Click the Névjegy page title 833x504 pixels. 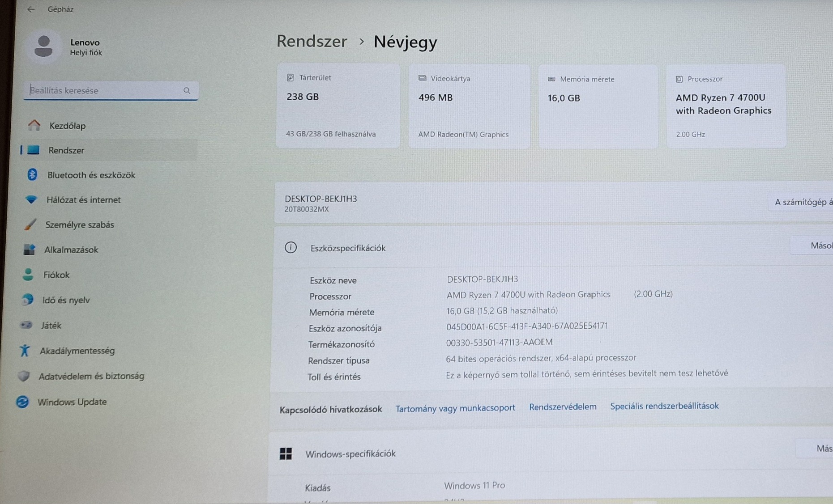click(405, 42)
